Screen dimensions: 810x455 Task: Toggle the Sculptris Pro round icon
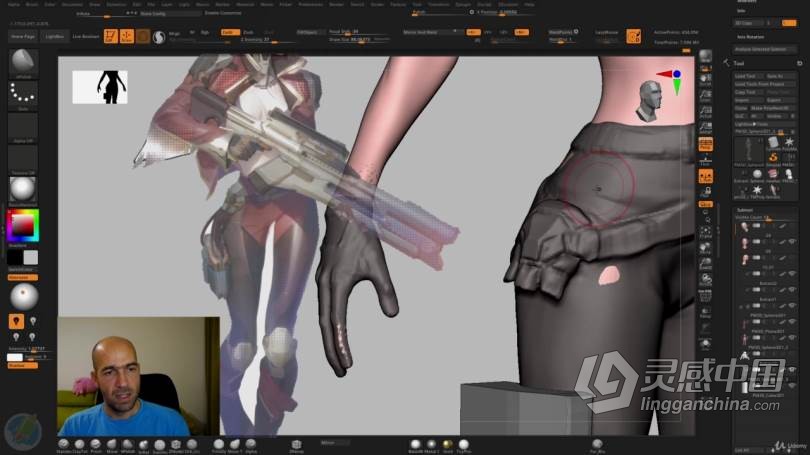coord(159,37)
